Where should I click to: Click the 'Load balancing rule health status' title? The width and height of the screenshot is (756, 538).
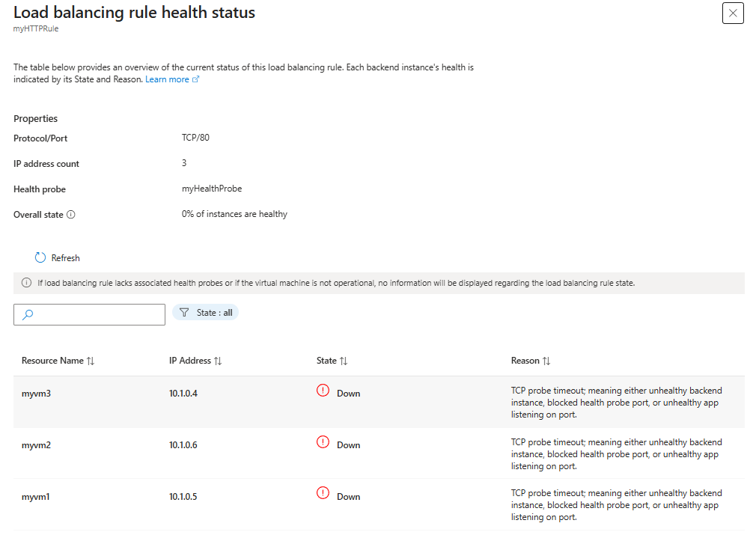(x=134, y=12)
